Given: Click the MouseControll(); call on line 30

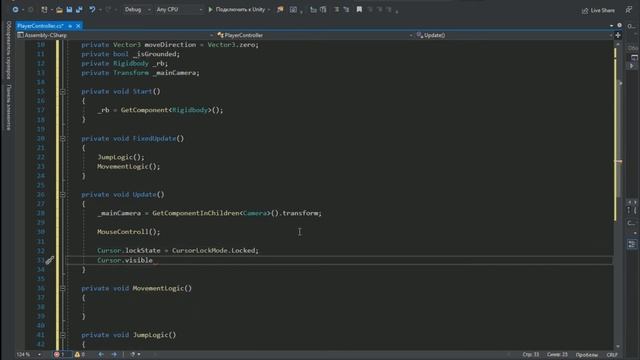Looking at the screenshot, I should click(x=129, y=232).
